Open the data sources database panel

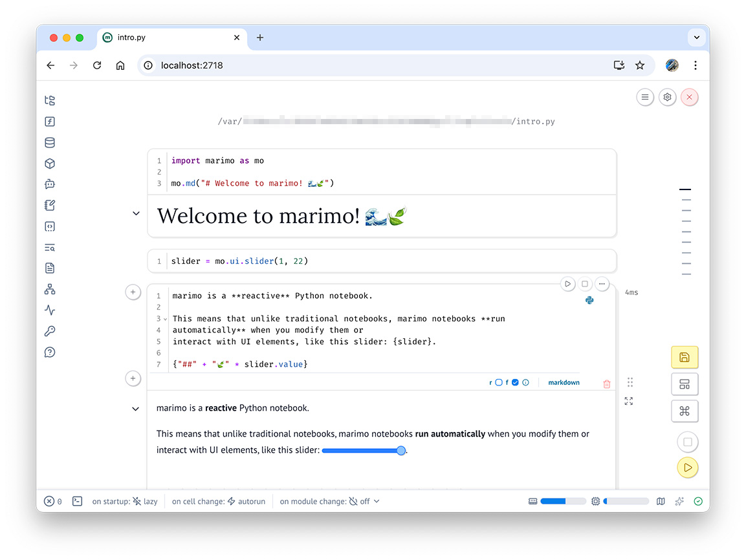tap(50, 143)
